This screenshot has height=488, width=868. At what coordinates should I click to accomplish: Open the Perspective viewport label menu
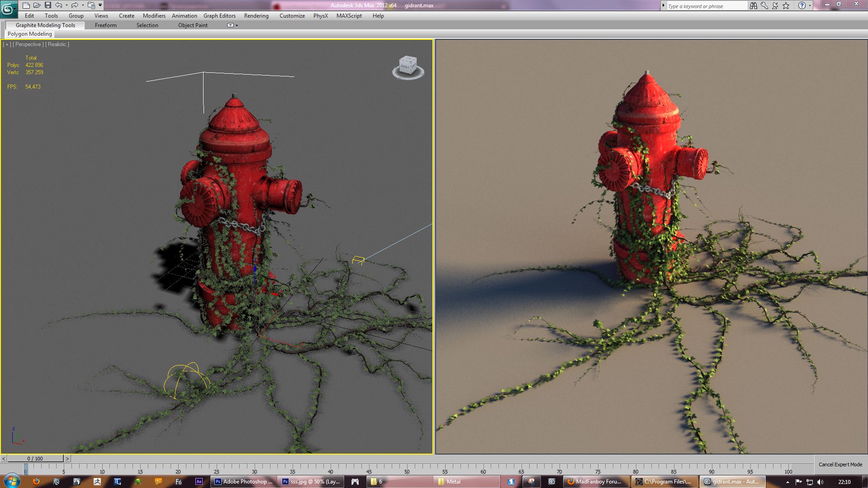(28, 44)
